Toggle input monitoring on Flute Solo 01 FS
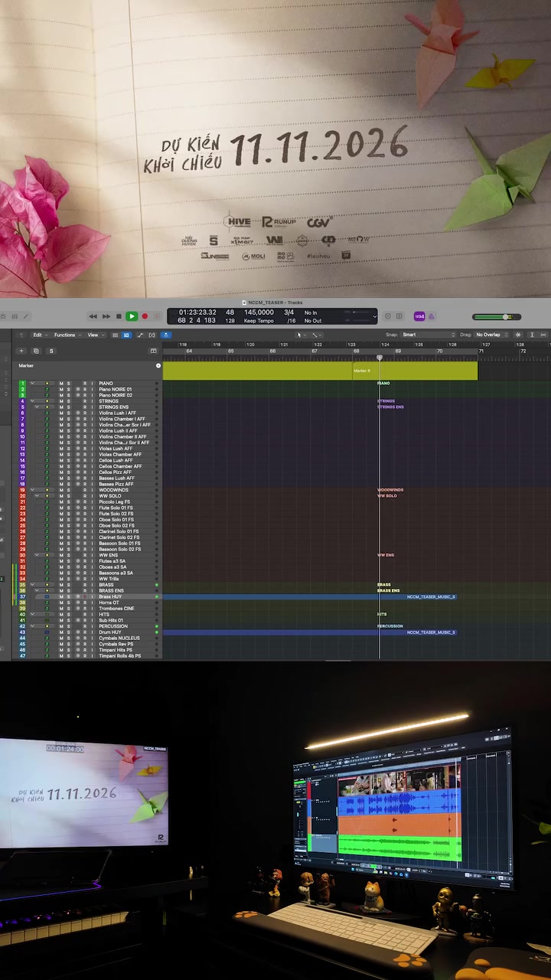 pyautogui.click(x=92, y=508)
